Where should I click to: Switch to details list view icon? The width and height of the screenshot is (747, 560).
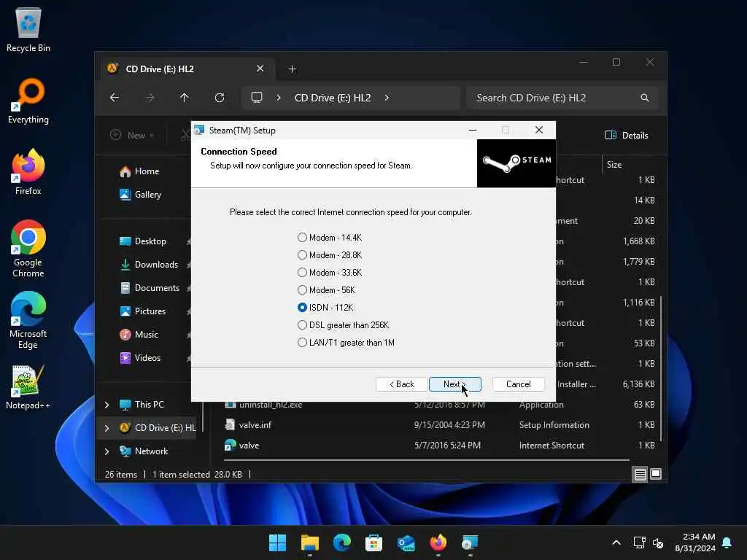[640, 474]
